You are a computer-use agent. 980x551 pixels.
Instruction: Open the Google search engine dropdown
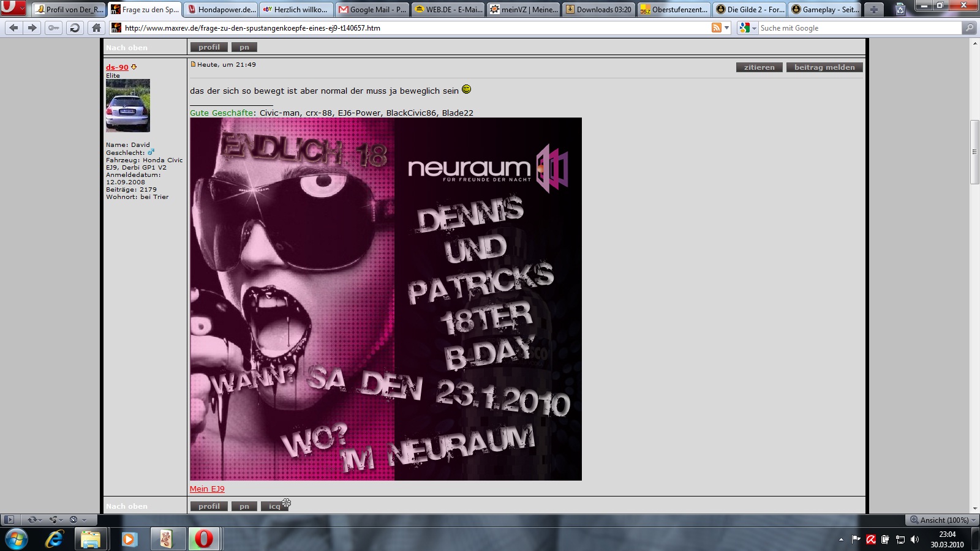coord(748,28)
